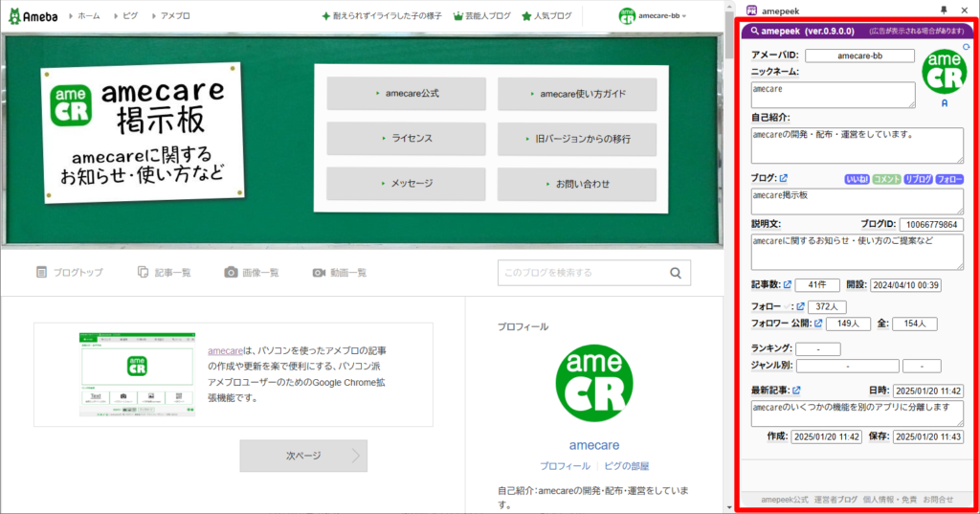This screenshot has height=514, width=980.
Task: Open the 記事一覧 tab
Action: click(164, 273)
